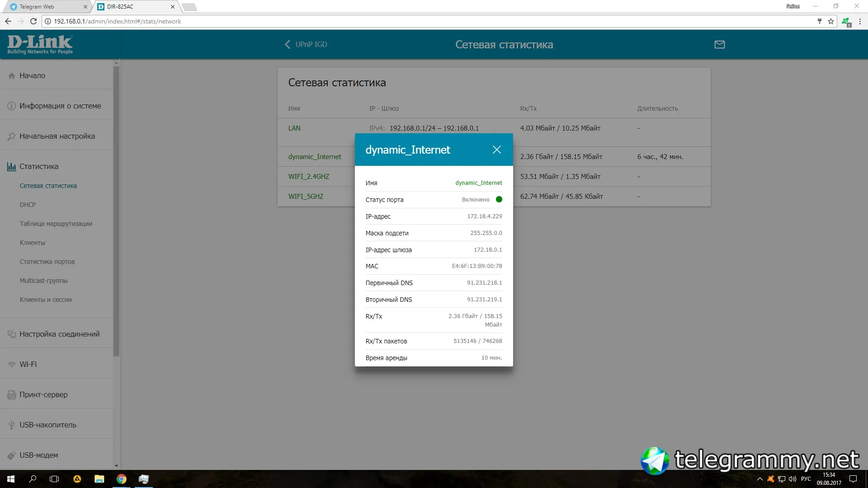Viewport: 868px width, 488px height.
Task: Open Информация о системе section
Action: (x=60, y=106)
